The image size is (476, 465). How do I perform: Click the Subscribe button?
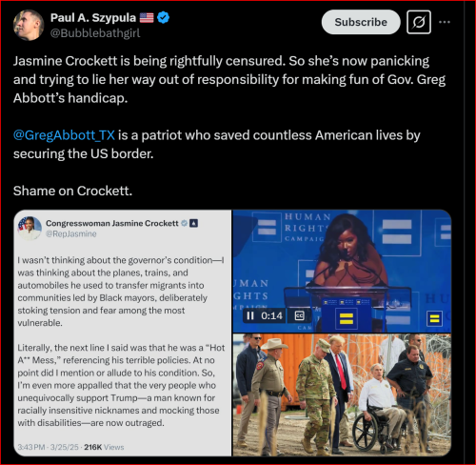(361, 22)
